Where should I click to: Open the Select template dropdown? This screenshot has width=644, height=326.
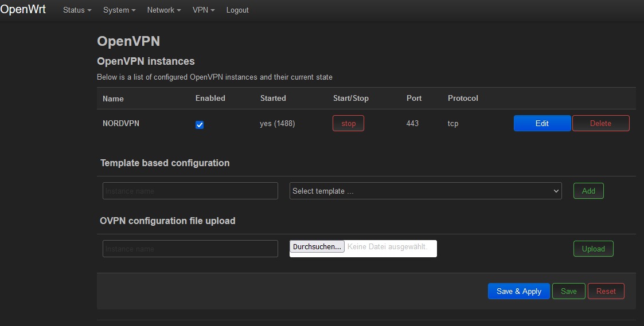426,191
